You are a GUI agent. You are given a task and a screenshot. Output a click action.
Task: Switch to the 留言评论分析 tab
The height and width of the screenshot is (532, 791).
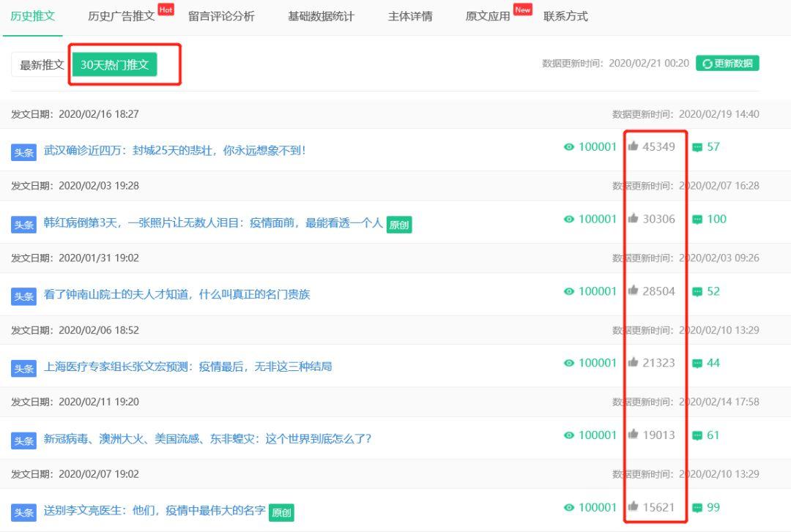(x=221, y=16)
